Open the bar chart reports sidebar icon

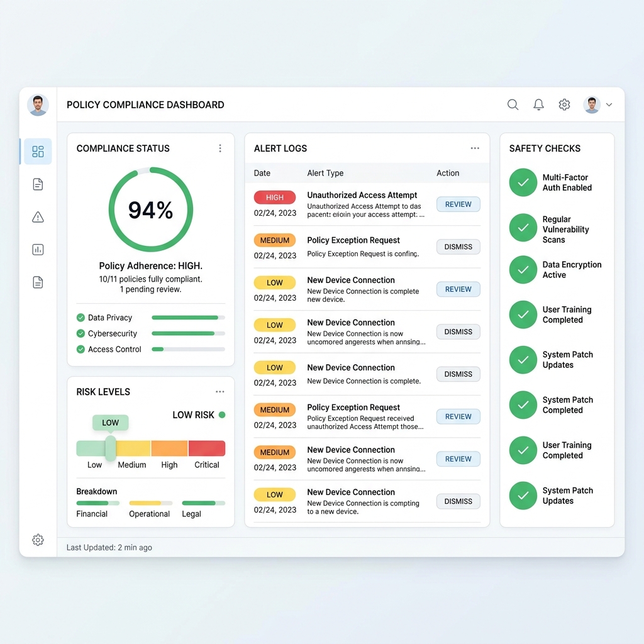pos(38,250)
